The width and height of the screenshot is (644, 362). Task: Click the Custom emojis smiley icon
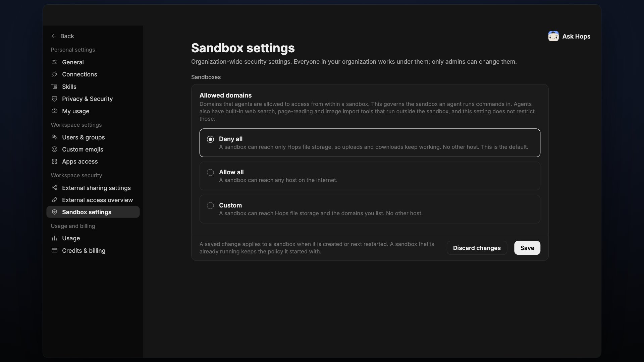click(x=54, y=149)
